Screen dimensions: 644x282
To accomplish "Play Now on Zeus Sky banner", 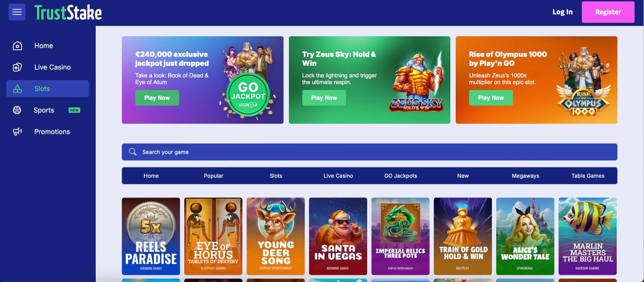I will click(324, 98).
